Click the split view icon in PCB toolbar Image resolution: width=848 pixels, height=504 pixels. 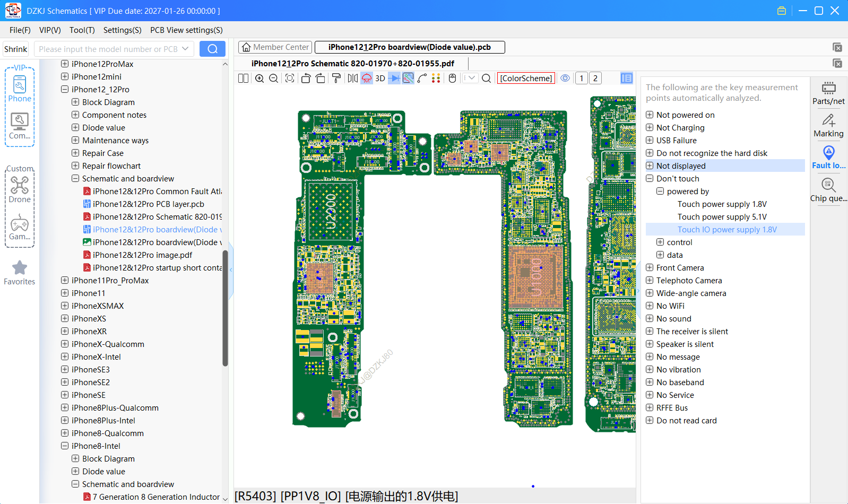click(x=243, y=78)
